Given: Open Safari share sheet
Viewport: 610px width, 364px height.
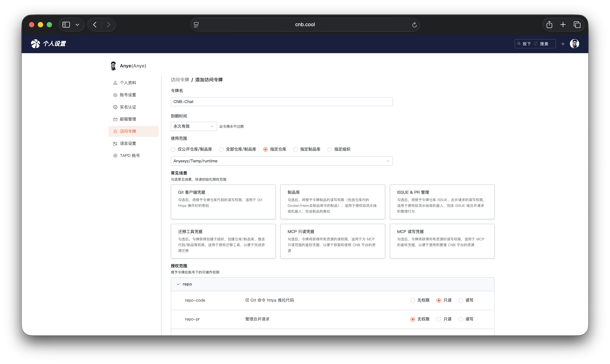Looking at the screenshot, I should [549, 24].
